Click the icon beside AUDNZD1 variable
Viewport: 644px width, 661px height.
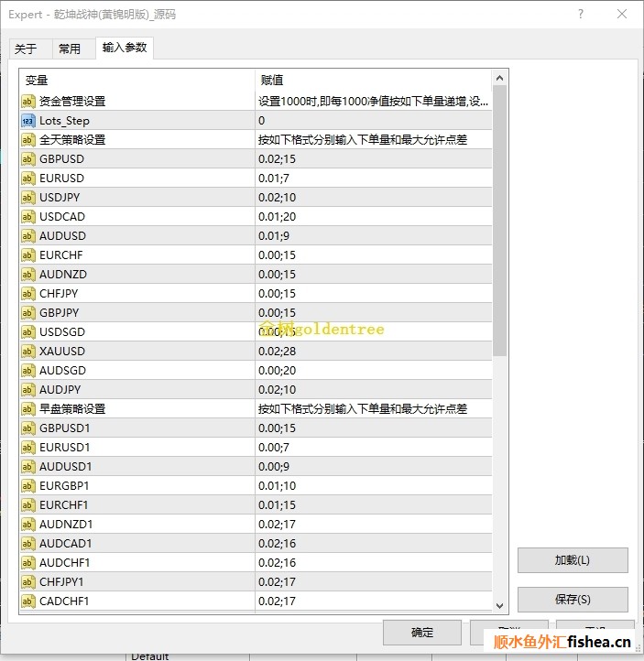(x=28, y=525)
